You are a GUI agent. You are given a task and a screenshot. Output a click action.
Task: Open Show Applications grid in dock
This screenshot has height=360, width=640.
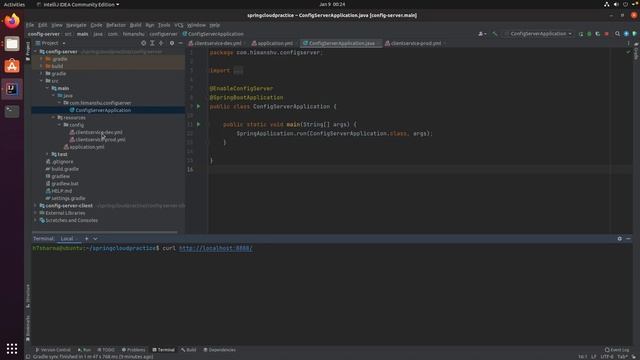click(x=12, y=348)
